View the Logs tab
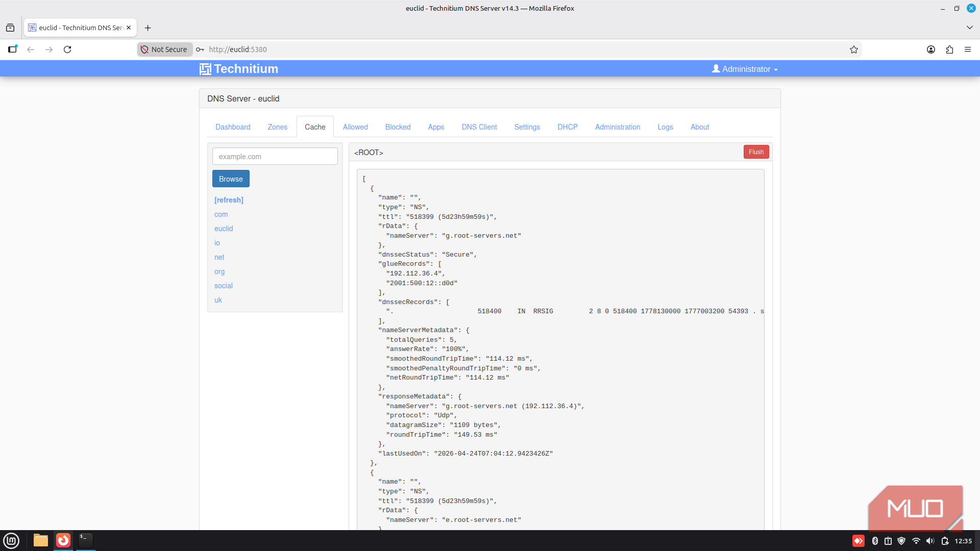 coord(665,127)
